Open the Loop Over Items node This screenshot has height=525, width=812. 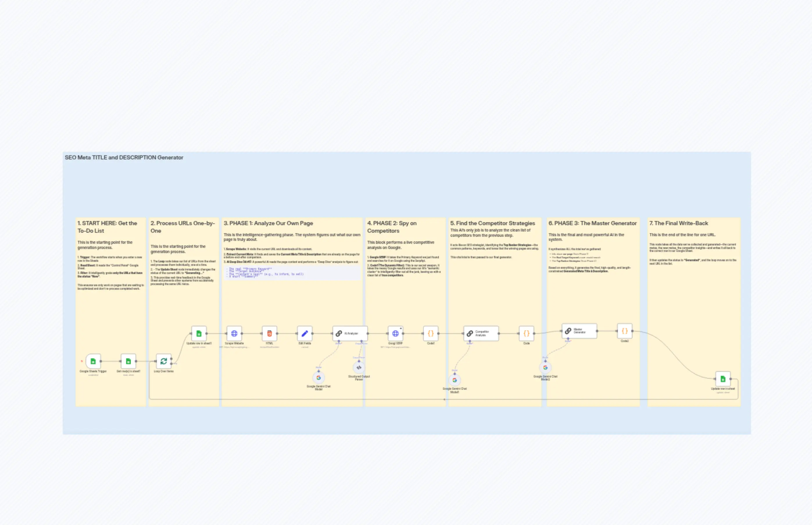click(164, 361)
